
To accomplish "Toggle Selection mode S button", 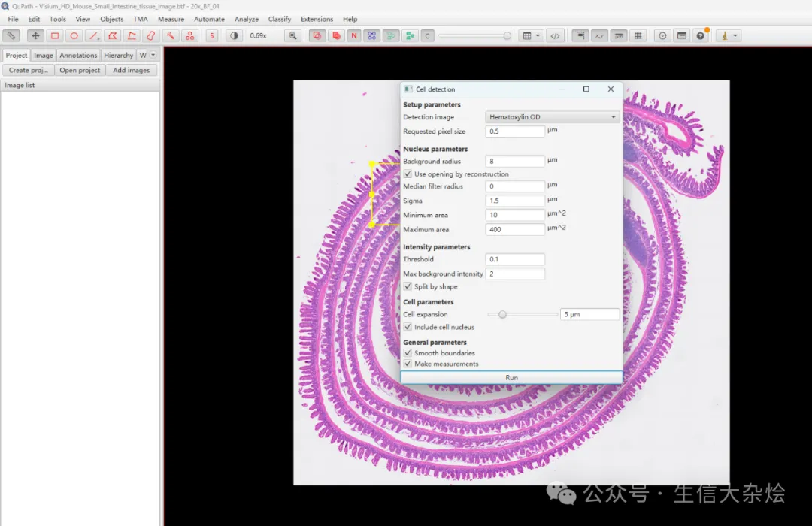I will (212, 36).
